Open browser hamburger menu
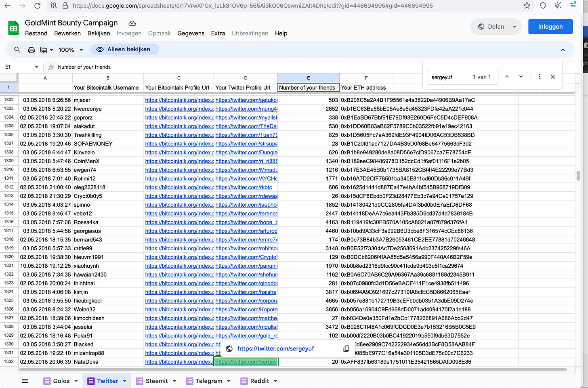This screenshot has width=588, height=388. [573, 6]
